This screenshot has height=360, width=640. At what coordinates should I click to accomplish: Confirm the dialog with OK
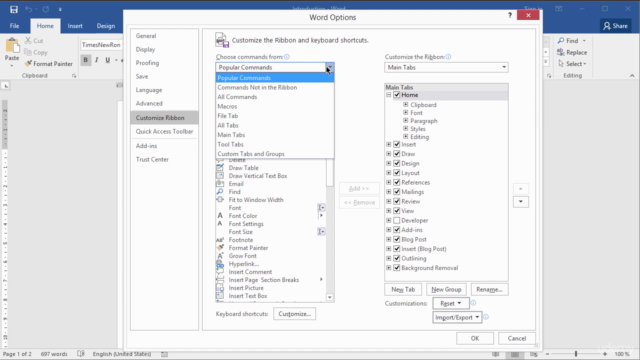pyautogui.click(x=475, y=338)
